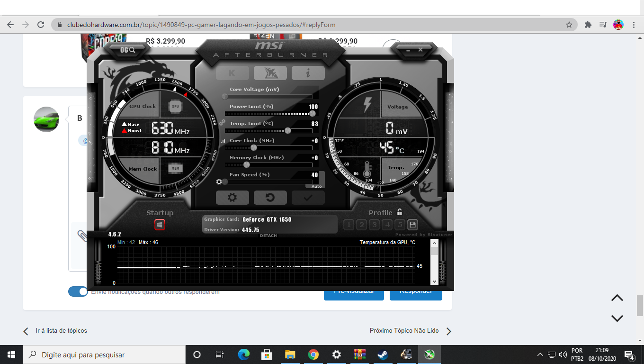Click the page scroll-up chevron arrow
Viewport: 644px width, 364px height.
pyautogui.click(x=617, y=298)
